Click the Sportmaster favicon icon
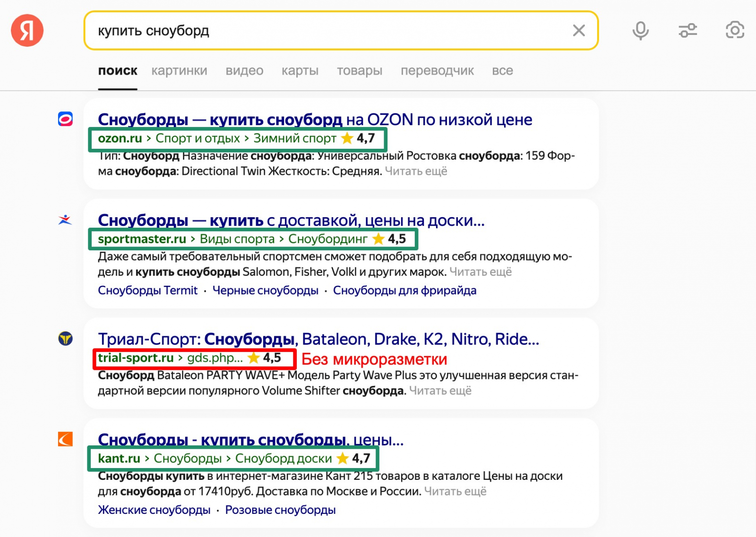Image resolution: width=756 pixels, height=537 pixels. (x=65, y=220)
